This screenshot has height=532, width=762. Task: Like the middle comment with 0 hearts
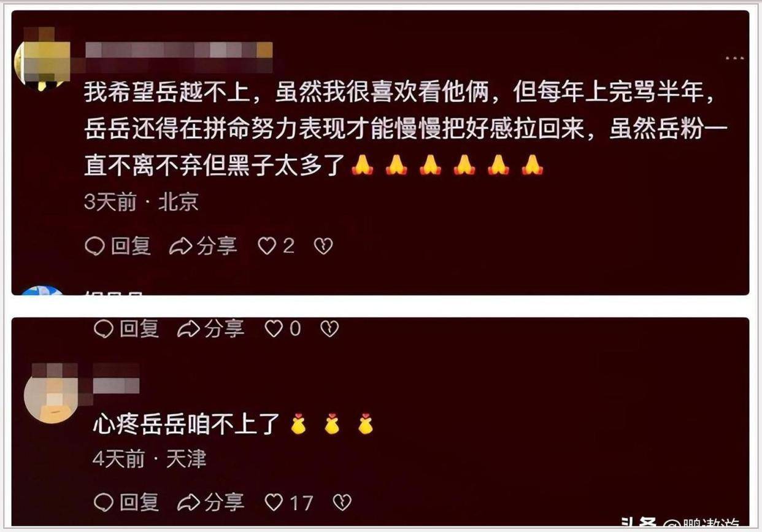pos(283,330)
